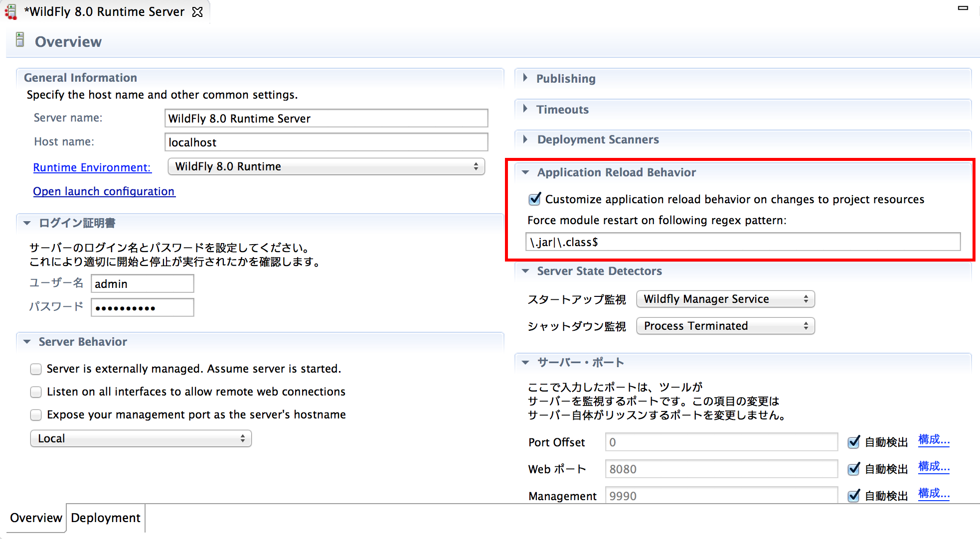Expand the Deployment Scanners section
980x539 pixels.
(x=525, y=139)
